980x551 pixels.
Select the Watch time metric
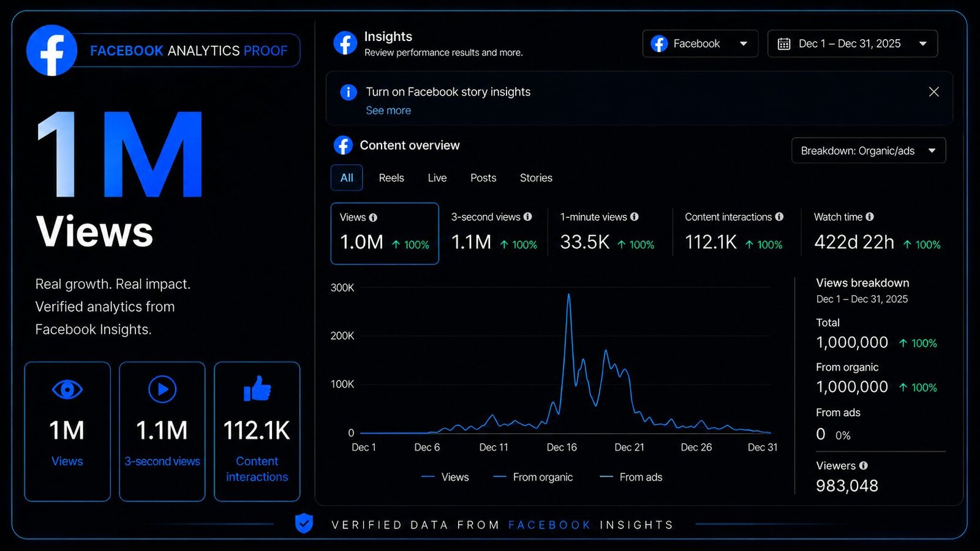coord(877,233)
